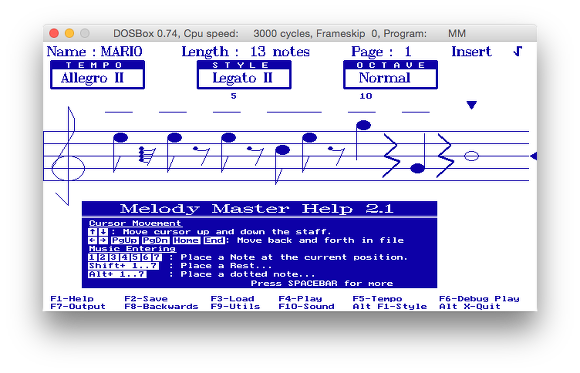Click F3-Load in the function key bar

[x=233, y=299]
